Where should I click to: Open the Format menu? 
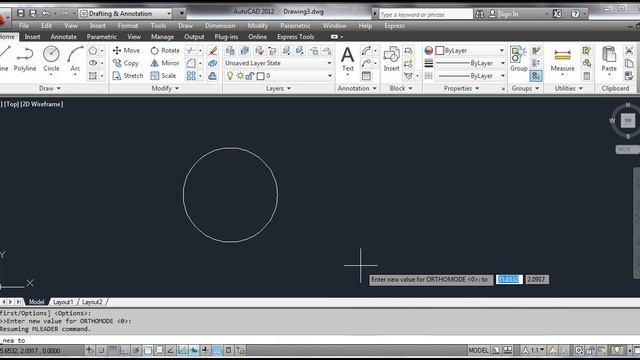(x=128, y=26)
